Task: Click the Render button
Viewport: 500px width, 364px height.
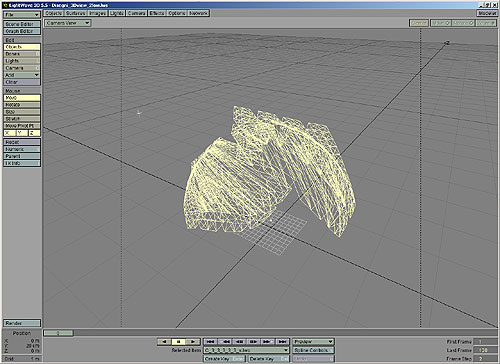Action: (22, 323)
